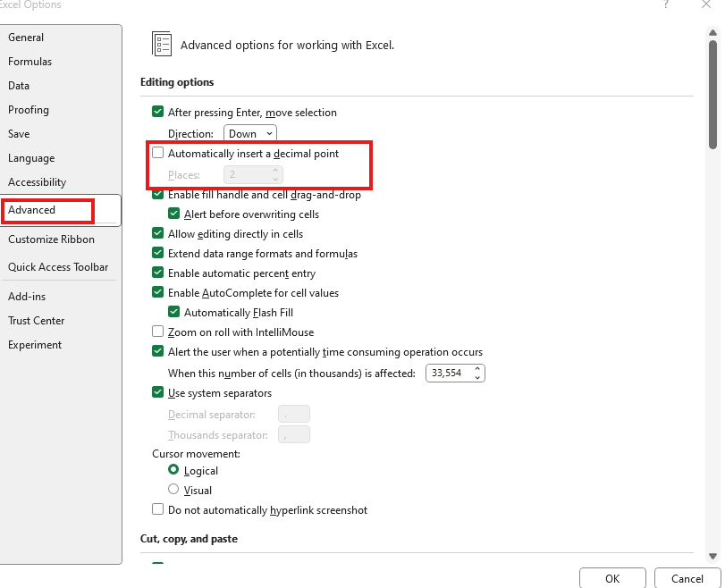The image size is (725, 588).
Task: Open the Accessibility options category
Action: click(x=37, y=181)
